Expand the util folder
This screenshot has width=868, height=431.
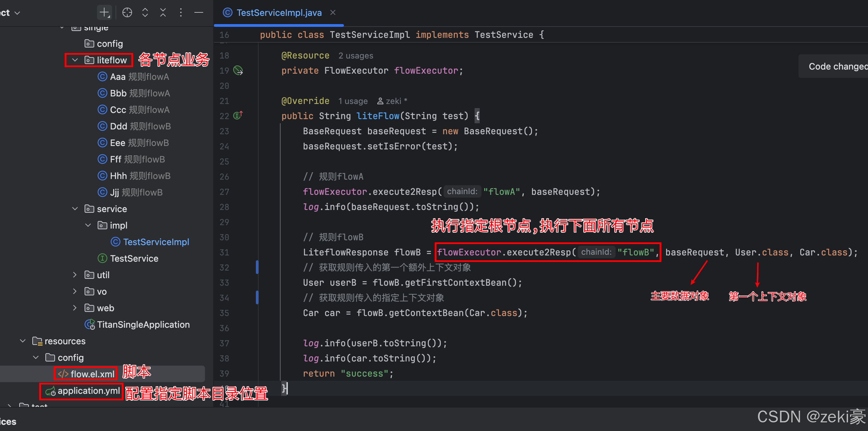click(x=75, y=275)
